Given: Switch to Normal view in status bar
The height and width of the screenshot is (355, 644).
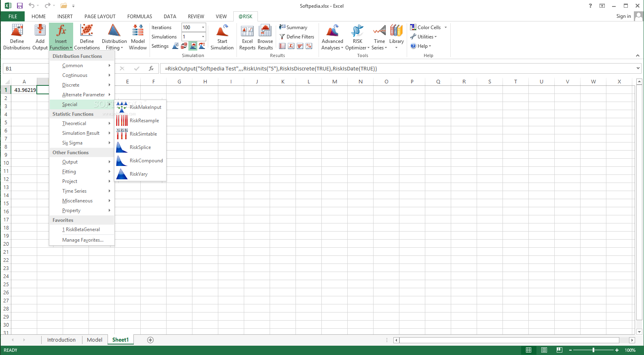Looking at the screenshot, I should point(528,350).
